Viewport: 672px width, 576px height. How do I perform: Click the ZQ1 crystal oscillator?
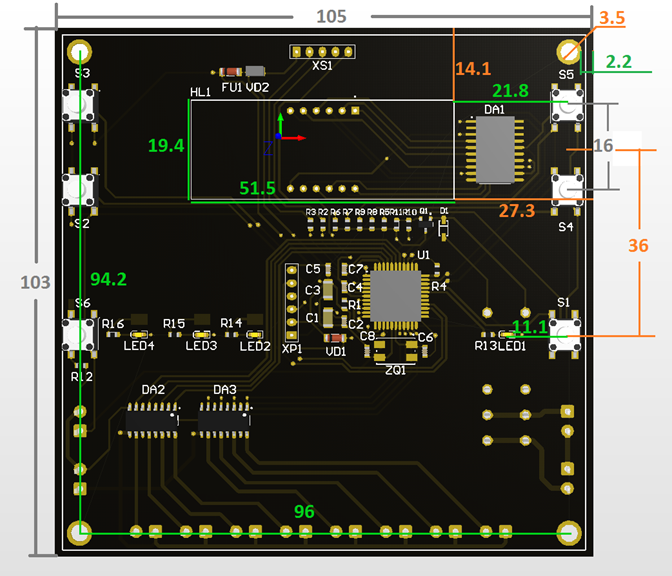395,350
